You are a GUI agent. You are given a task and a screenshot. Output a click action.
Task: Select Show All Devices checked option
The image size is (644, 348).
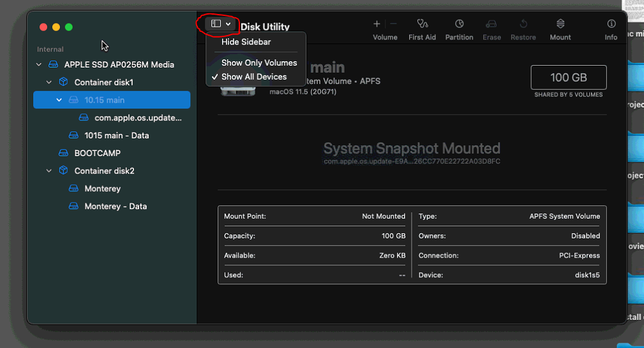point(254,76)
